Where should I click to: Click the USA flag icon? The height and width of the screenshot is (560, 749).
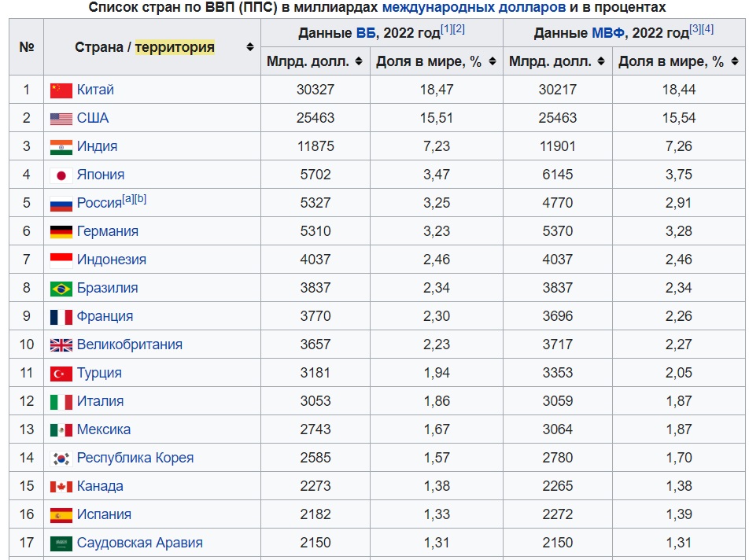tap(61, 119)
